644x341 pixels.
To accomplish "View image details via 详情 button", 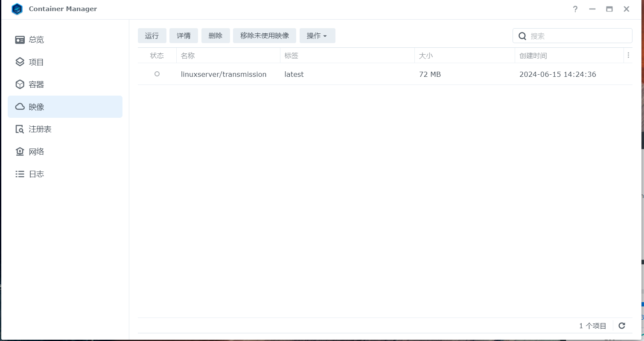I will click(x=184, y=35).
